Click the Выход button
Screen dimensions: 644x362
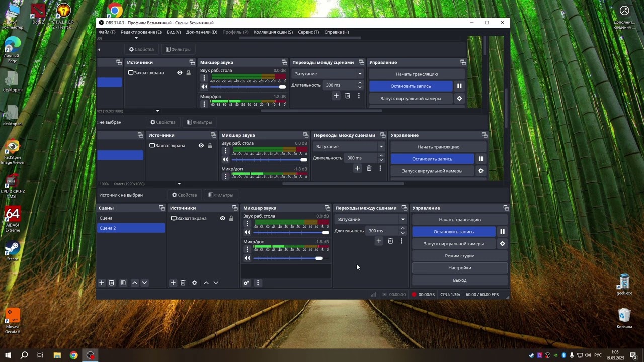coord(460,280)
